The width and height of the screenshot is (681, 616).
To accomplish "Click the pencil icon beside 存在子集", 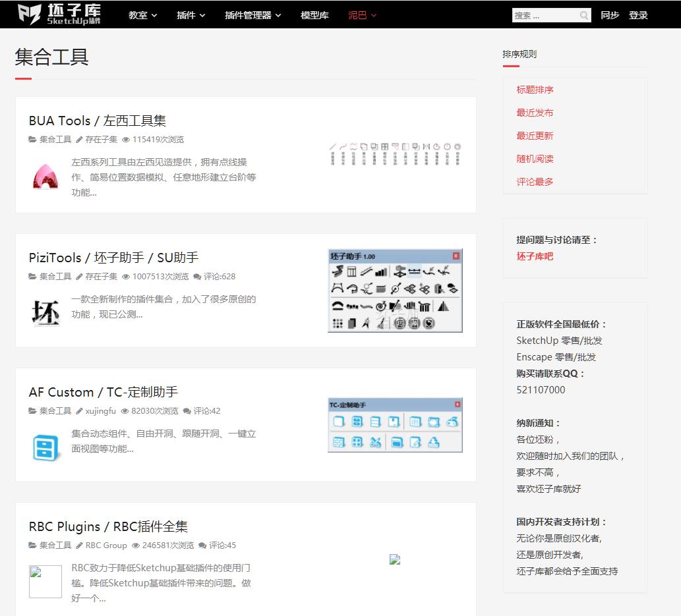I will click(x=79, y=140).
